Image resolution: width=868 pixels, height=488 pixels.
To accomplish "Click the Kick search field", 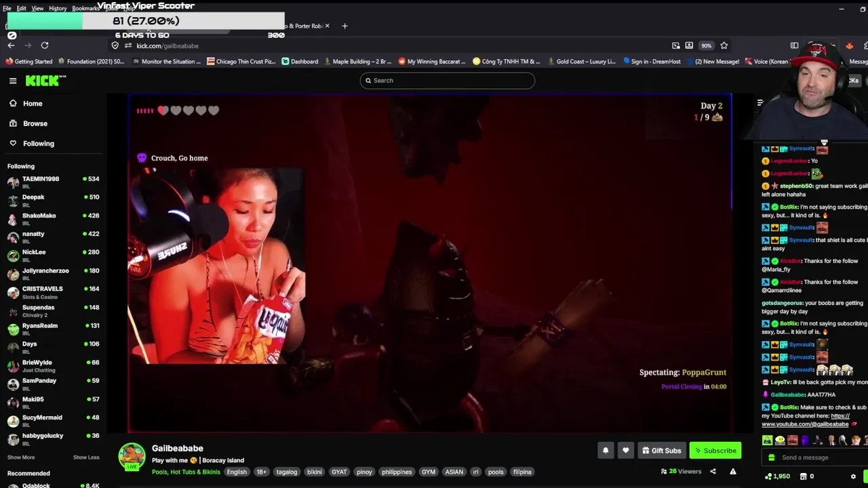I will pyautogui.click(x=448, y=81).
